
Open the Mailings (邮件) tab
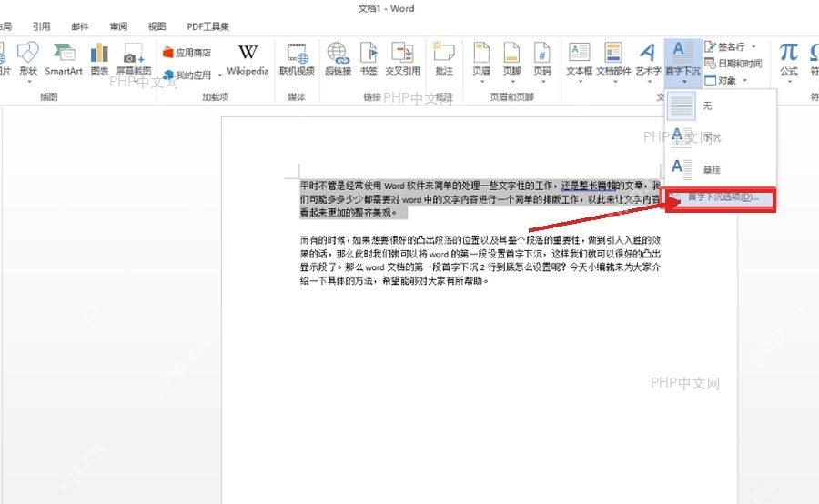tap(80, 26)
